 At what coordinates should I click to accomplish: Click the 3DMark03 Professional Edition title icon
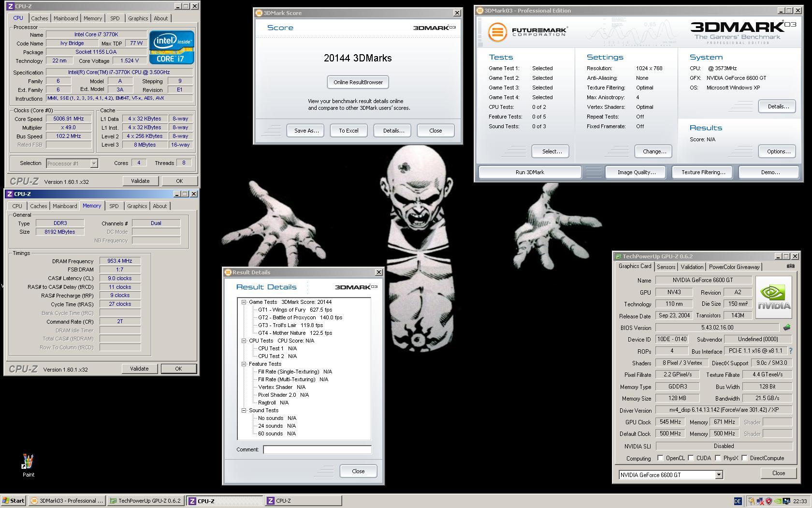[480, 11]
